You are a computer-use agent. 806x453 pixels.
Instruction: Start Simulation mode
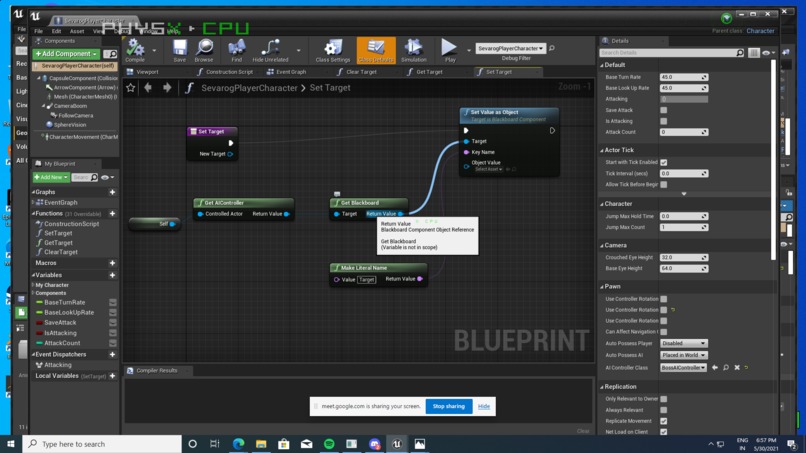tap(414, 50)
